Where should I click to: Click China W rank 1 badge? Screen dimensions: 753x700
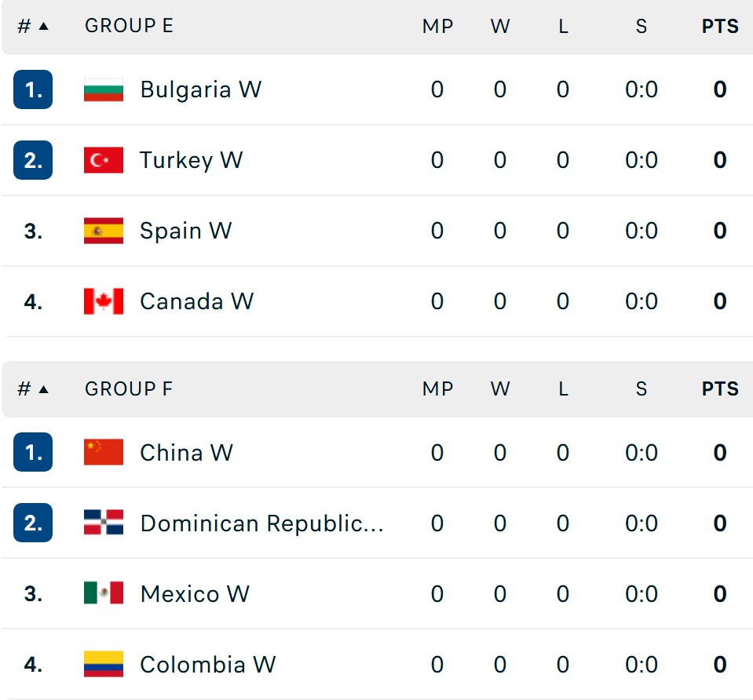coord(33,452)
